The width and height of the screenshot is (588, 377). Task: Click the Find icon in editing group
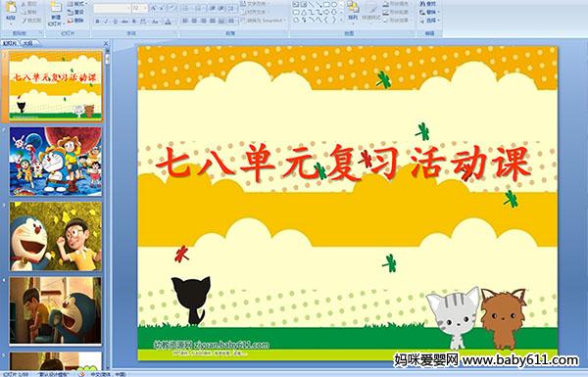point(428,4)
